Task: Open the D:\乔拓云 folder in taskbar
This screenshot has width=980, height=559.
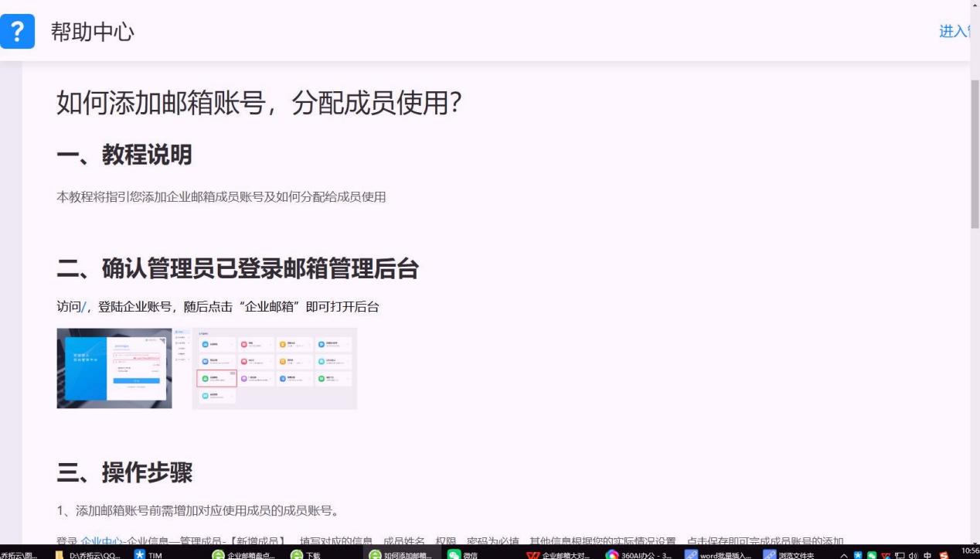Action: coord(87,554)
